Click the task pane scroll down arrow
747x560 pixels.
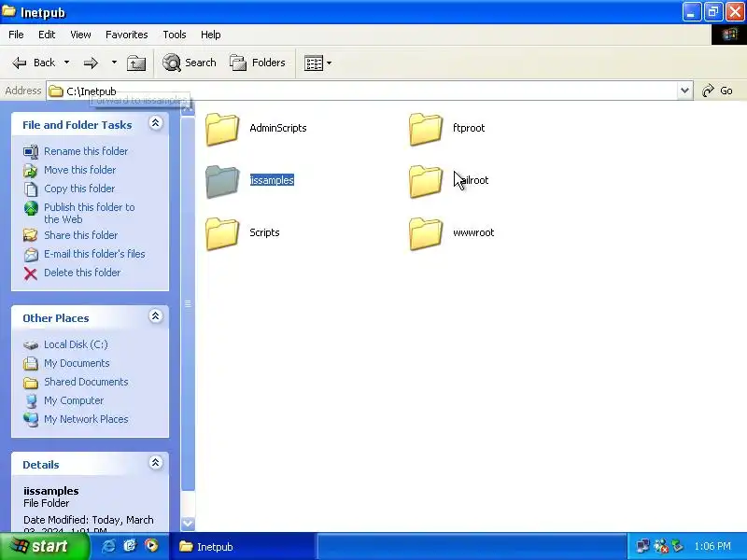tap(188, 524)
